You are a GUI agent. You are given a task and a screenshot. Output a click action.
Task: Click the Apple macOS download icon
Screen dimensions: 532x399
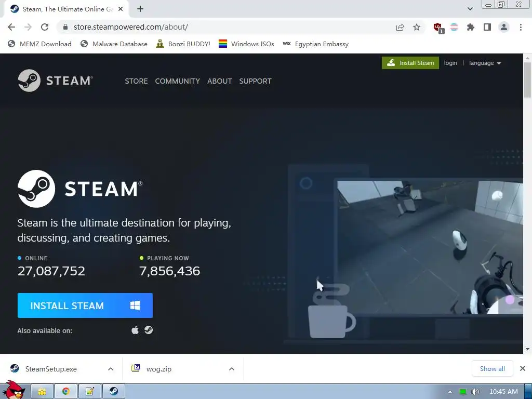tap(135, 330)
